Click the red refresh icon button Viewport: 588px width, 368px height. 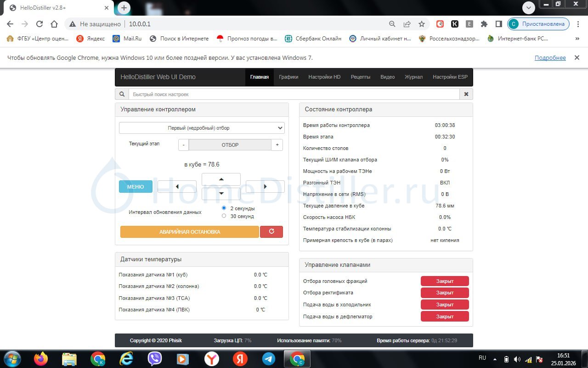[x=271, y=232]
